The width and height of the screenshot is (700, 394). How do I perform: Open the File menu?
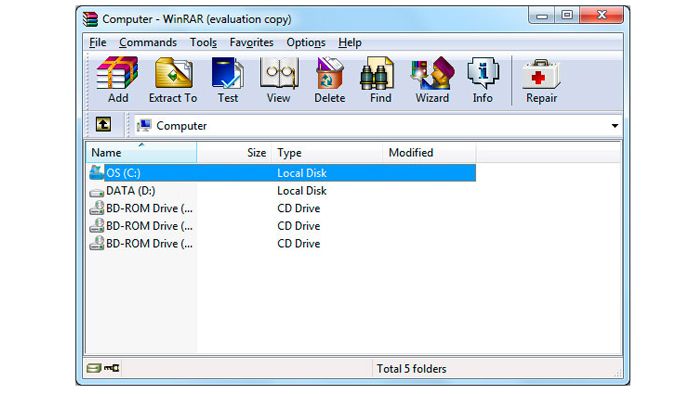coord(98,42)
